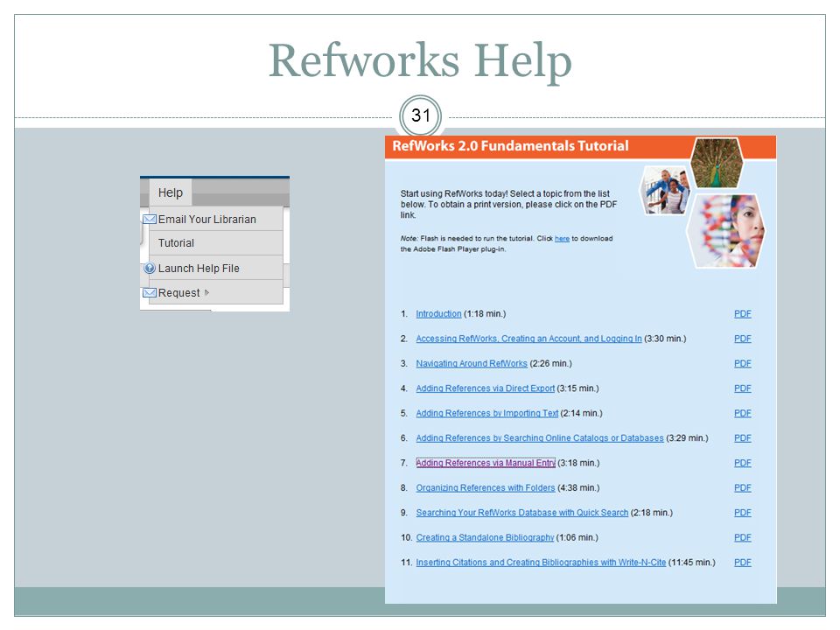
Task: Open Adding References by Importing Text link
Action: (x=487, y=414)
